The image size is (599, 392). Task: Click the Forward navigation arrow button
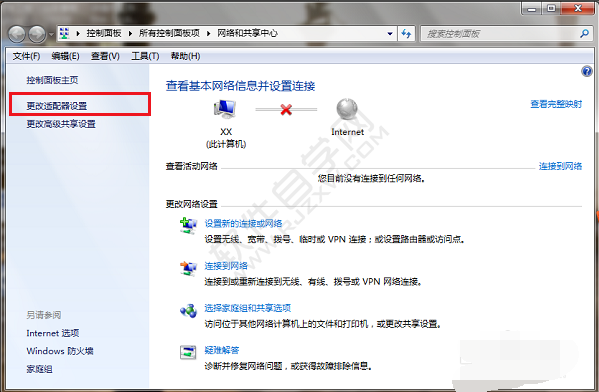pos(37,34)
